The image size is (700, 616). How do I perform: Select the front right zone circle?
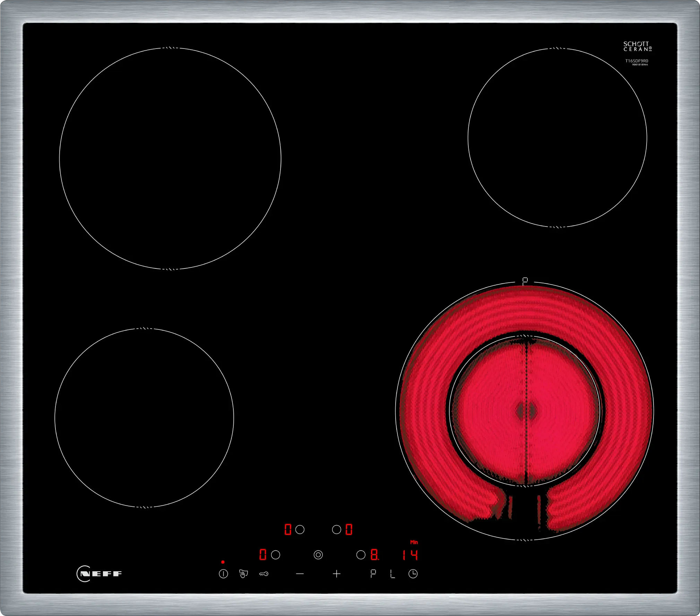[361, 555]
